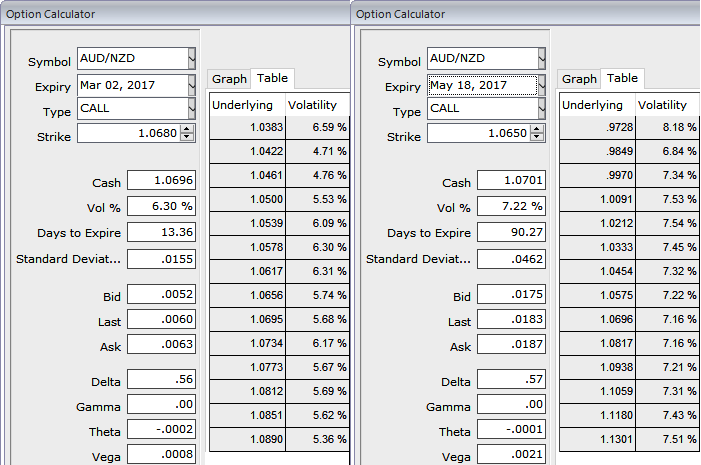Click Ask field showing .0063

click(x=161, y=344)
